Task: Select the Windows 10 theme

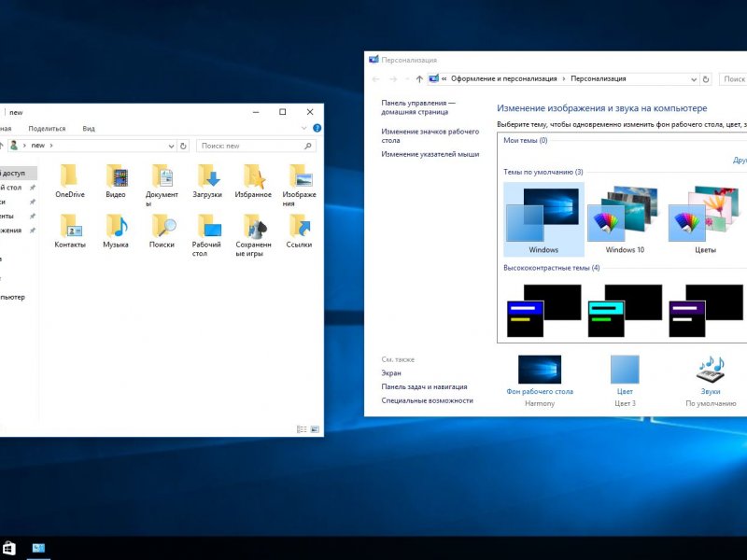Action: point(625,220)
